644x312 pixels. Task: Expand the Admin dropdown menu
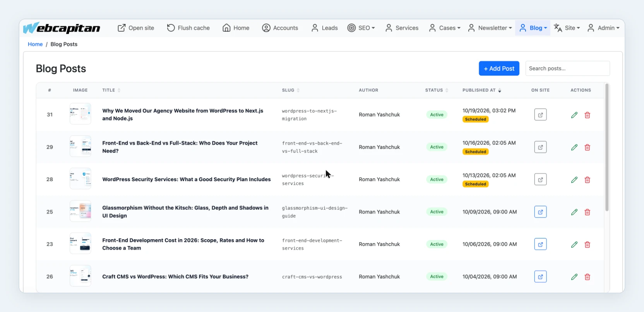coord(603,28)
